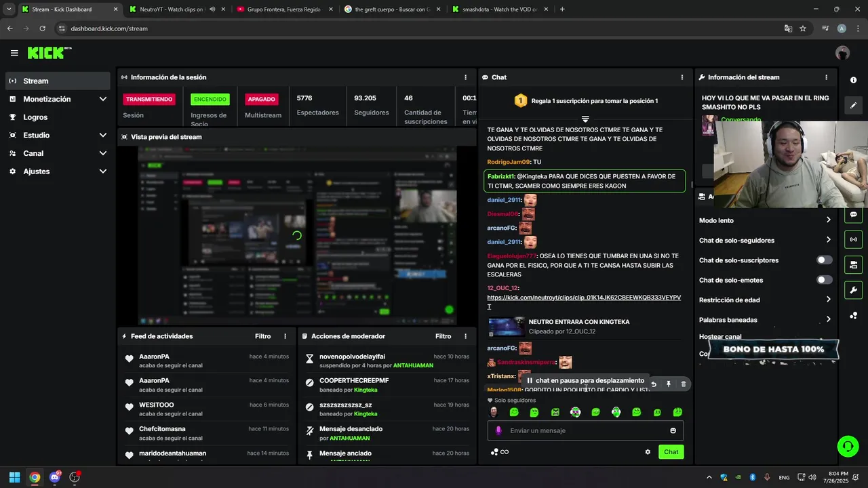Click the broadcast signal icon in right rail
The image size is (868, 488).
(853, 239)
